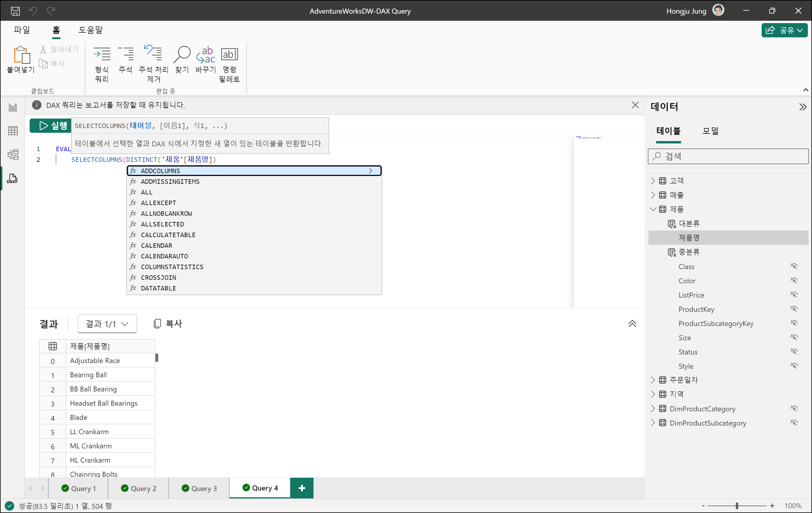Screen dimensions: 812x513
Task: Toggle visibility eye icon for Color field
Action: pyautogui.click(x=794, y=281)
